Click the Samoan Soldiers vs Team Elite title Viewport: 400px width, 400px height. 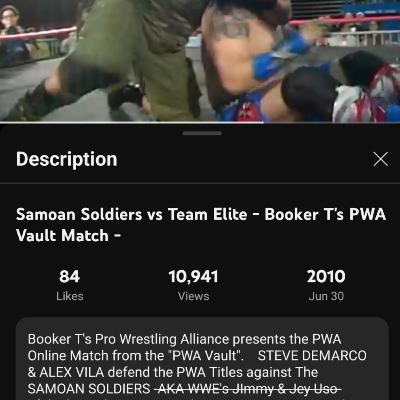pos(201,225)
